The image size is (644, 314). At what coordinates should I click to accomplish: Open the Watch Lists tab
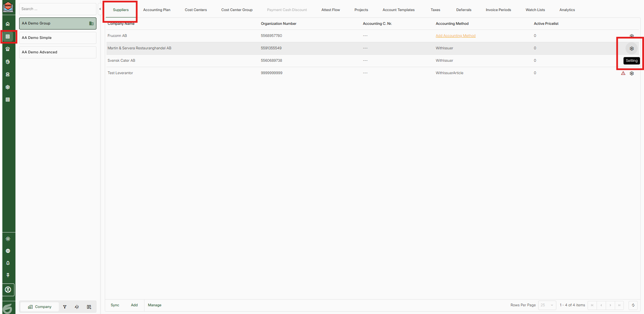pyautogui.click(x=535, y=10)
